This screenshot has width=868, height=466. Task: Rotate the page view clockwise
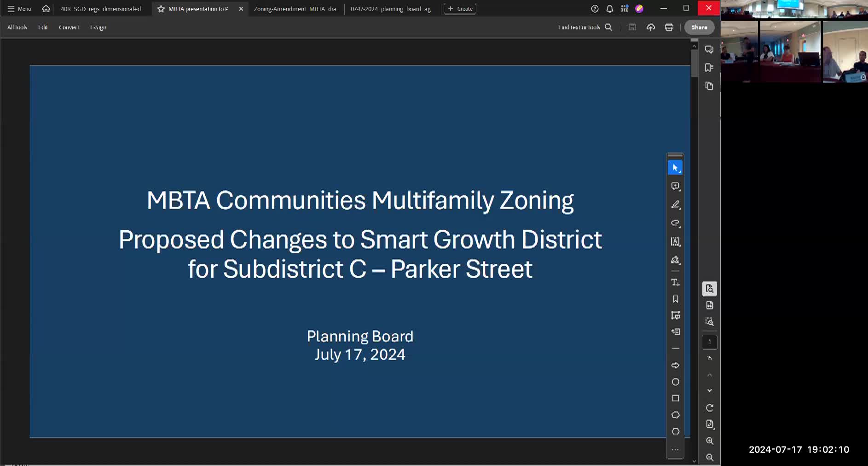[x=709, y=408]
